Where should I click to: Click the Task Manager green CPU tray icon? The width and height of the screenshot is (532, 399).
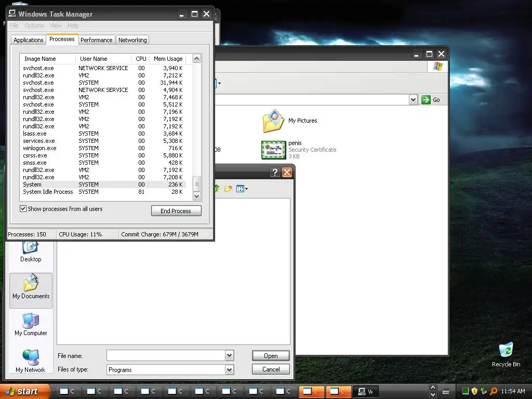pyautogui.click(x=465, y=391)
